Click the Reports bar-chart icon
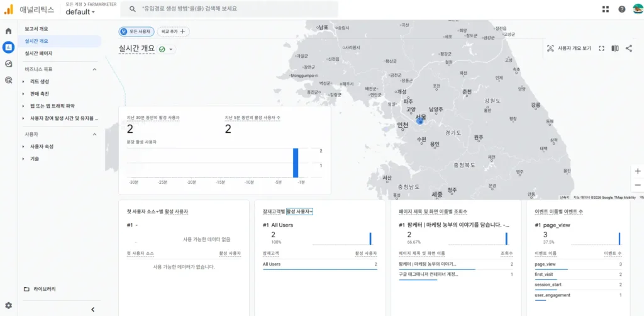644x316 pixels. [9, 47]
